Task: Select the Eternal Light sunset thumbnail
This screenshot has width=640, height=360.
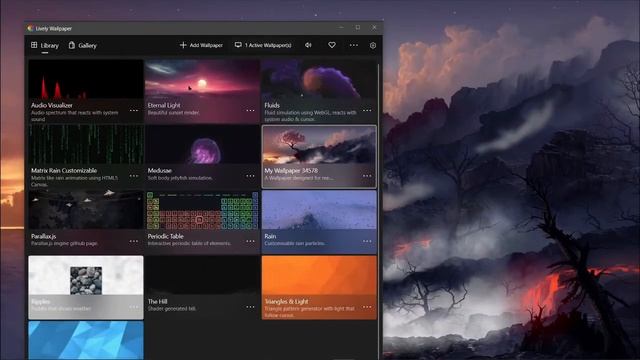Action: 202,80
